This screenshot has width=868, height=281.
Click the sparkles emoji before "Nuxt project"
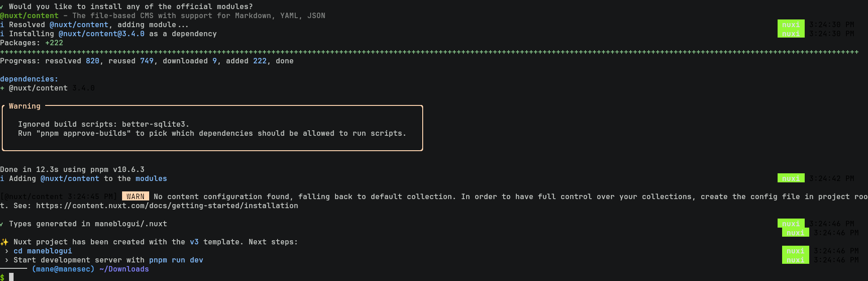point(5,242)
